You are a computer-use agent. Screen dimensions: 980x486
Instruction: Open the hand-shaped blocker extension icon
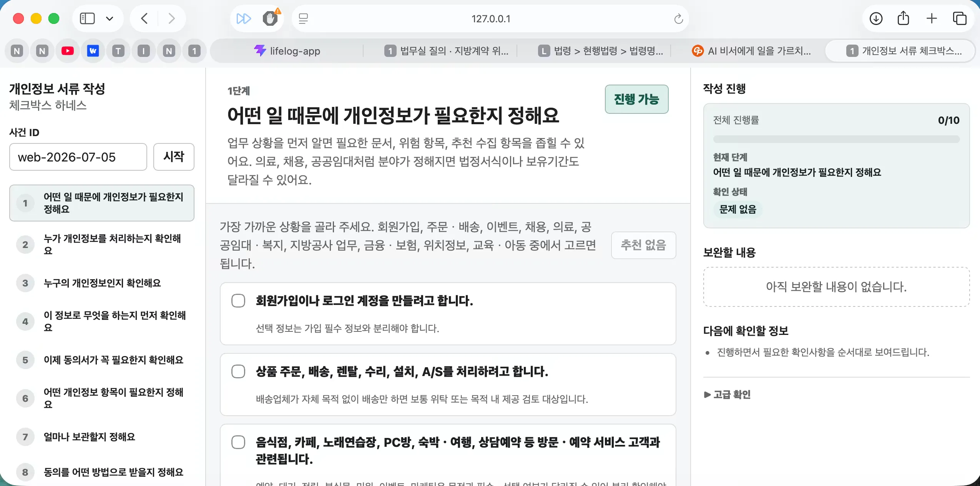271,18
